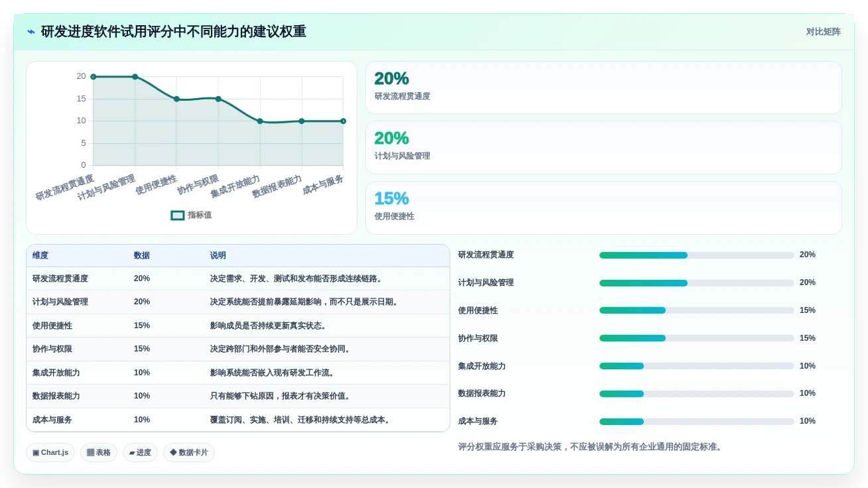Image resolution: width=868 pixels, height=488 pixels.
Task: Click description 决定跨部门和外部参与者能否安全协同。
Action: click(x=282, y=349)
